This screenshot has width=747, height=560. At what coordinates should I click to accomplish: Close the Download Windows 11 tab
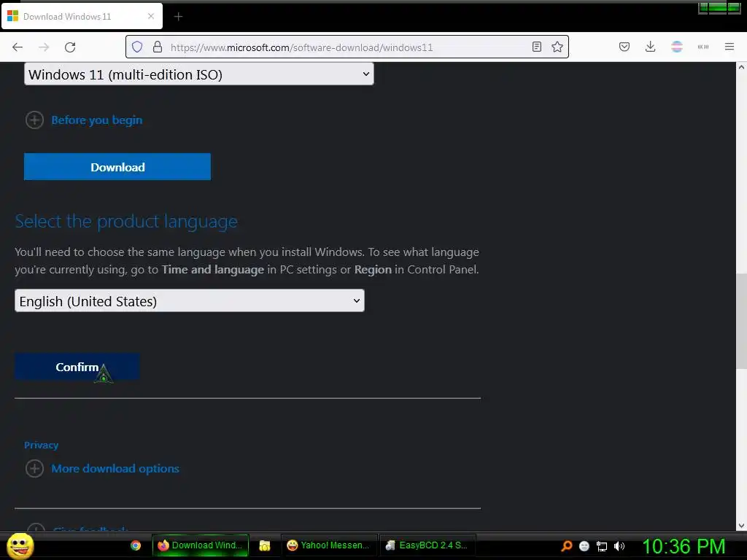point(151,16)
